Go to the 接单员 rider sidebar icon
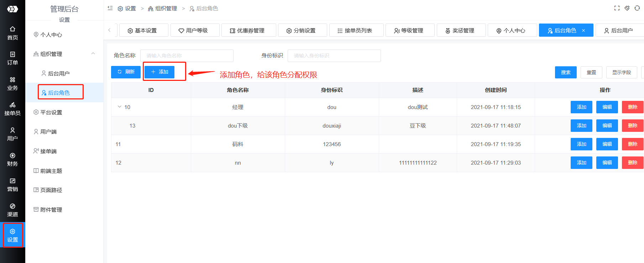The height and width of the screenshot is (263, 644). pos(12,109)
